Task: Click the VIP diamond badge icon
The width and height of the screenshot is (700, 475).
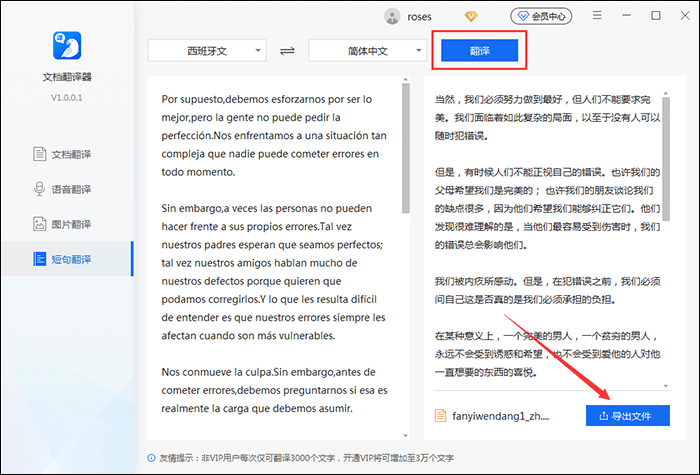Action: (x=472, y=16)
